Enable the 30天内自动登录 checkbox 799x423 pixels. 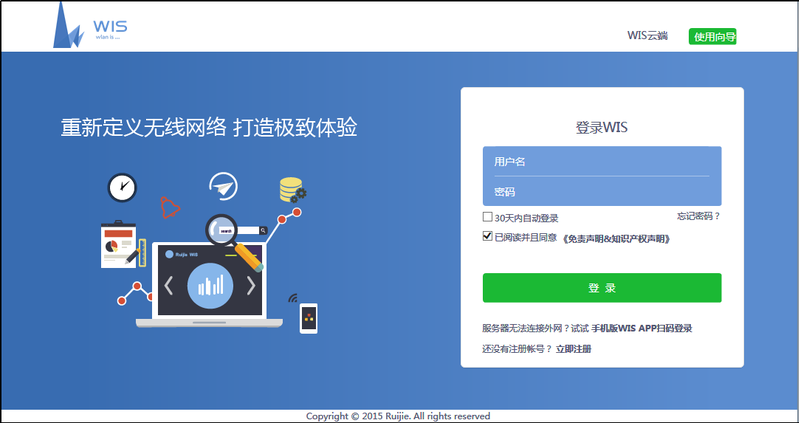[487, 217]
